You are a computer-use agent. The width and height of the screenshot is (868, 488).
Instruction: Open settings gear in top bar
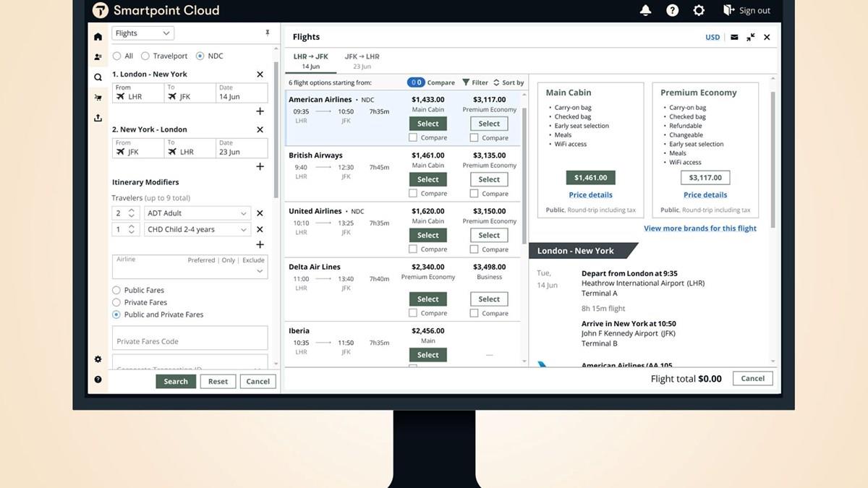pos(699,10)
